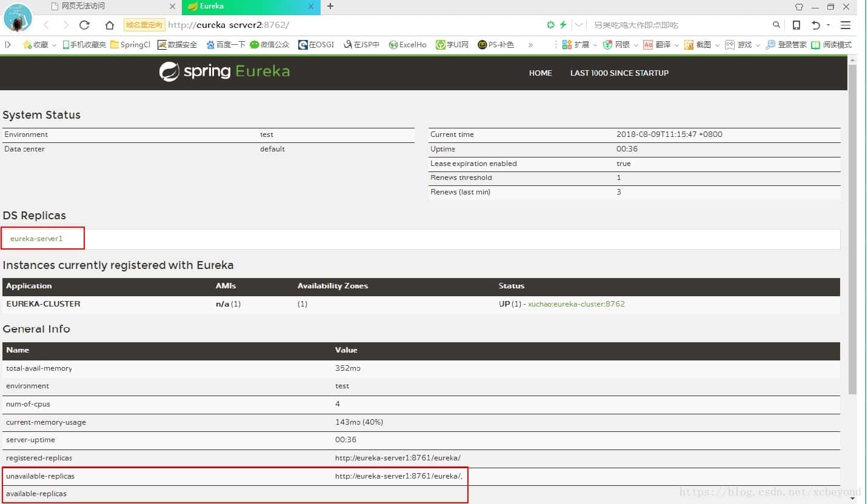
Task: Open the 收藏 favorites star
Action: 35,44
